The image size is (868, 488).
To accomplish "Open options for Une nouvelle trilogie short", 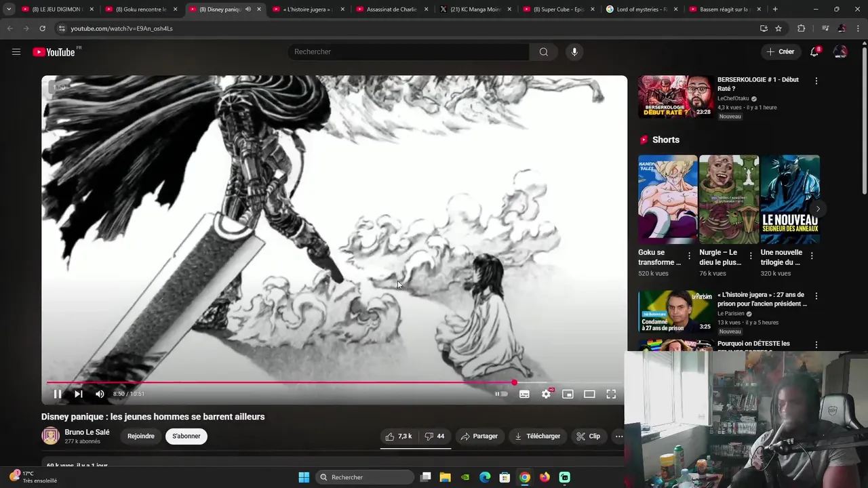I will coord(812,256).
